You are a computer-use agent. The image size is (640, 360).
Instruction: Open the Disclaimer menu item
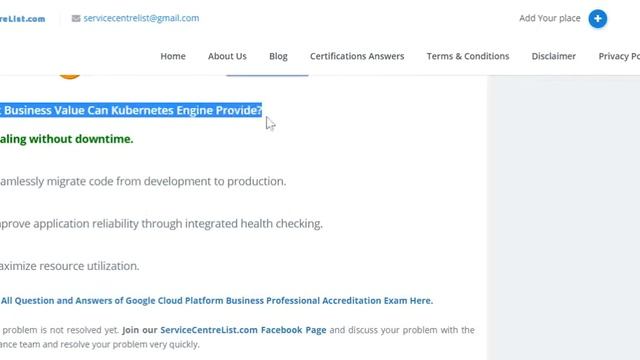click(553, 56)
